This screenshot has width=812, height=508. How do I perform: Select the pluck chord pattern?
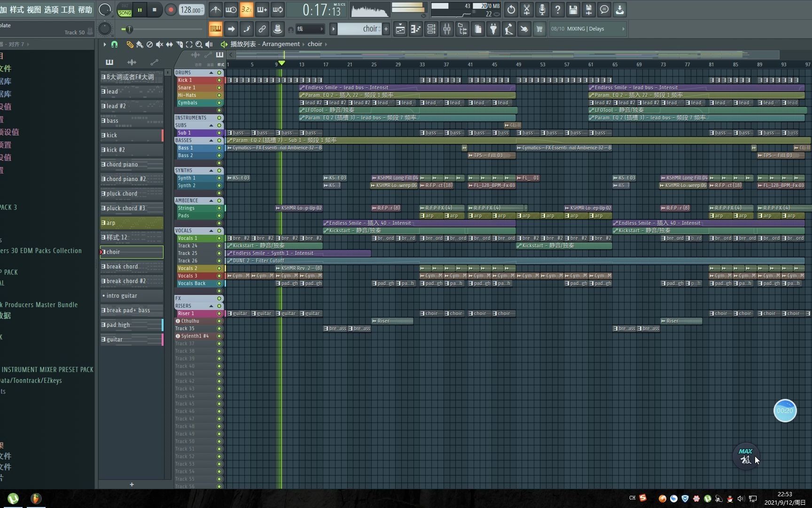[x=132, y=194]
